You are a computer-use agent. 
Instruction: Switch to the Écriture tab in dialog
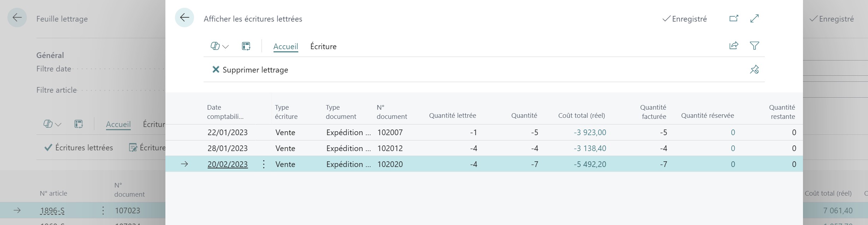pos(323,46)
